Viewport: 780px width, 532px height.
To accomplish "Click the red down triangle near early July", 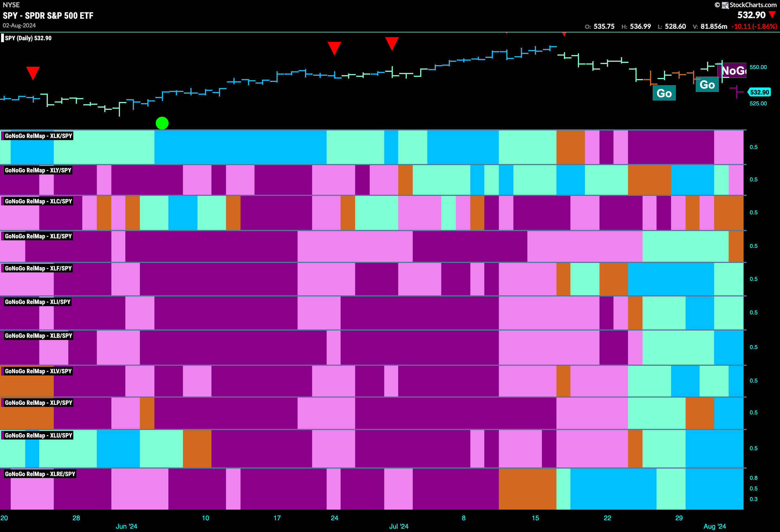I will click(x=392, y=44).
